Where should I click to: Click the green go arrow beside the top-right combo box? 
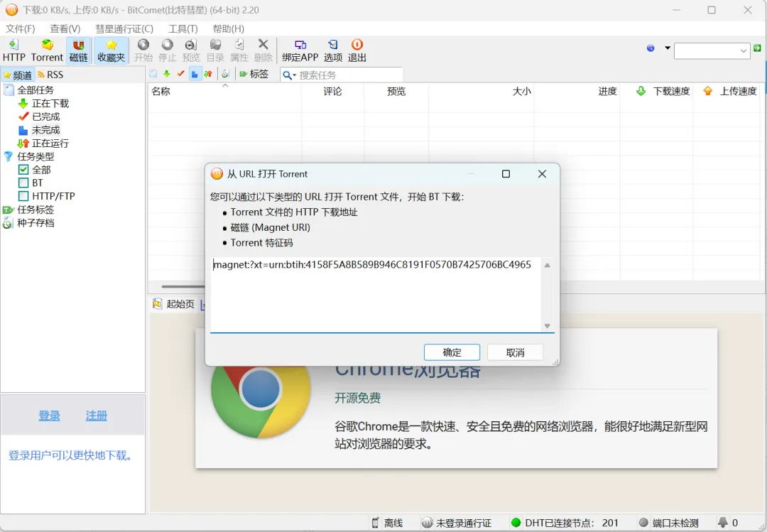(x=757, y=48)
